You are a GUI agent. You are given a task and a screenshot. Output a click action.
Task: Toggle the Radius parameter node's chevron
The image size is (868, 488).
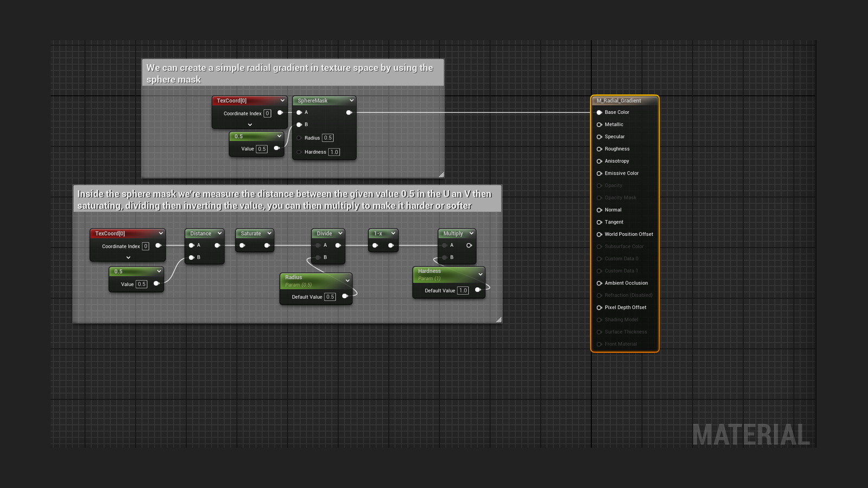pyautogui.click(x=347, y=280)
